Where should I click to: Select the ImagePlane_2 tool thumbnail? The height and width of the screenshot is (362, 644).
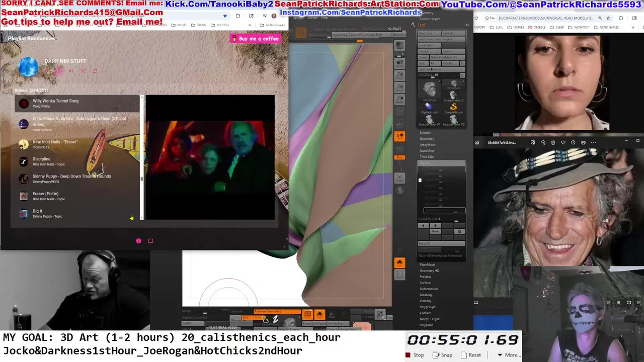click(x=453, y=96)
